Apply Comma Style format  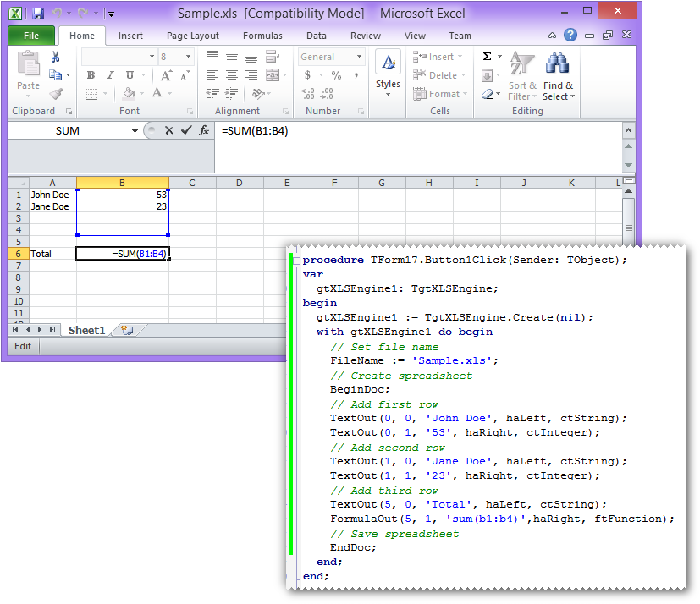coord(356,75)
